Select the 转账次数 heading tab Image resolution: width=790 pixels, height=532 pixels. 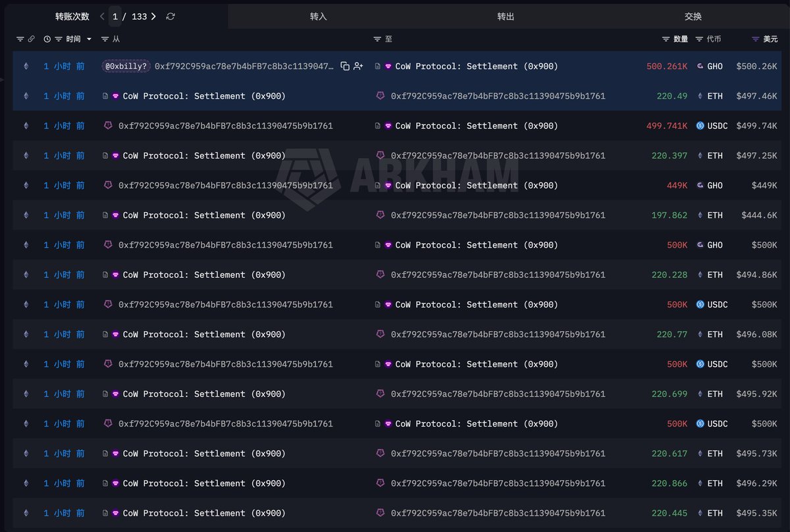[72, 16]
